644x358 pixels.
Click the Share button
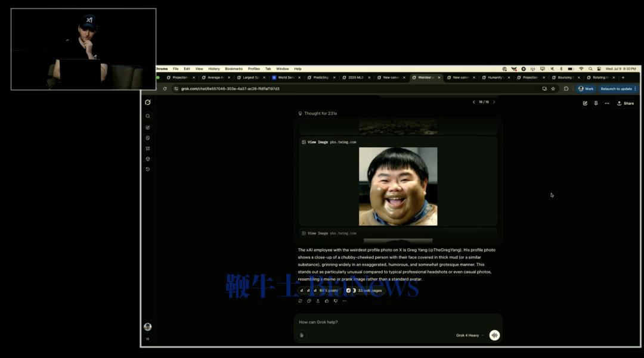(x=626, y=103)
